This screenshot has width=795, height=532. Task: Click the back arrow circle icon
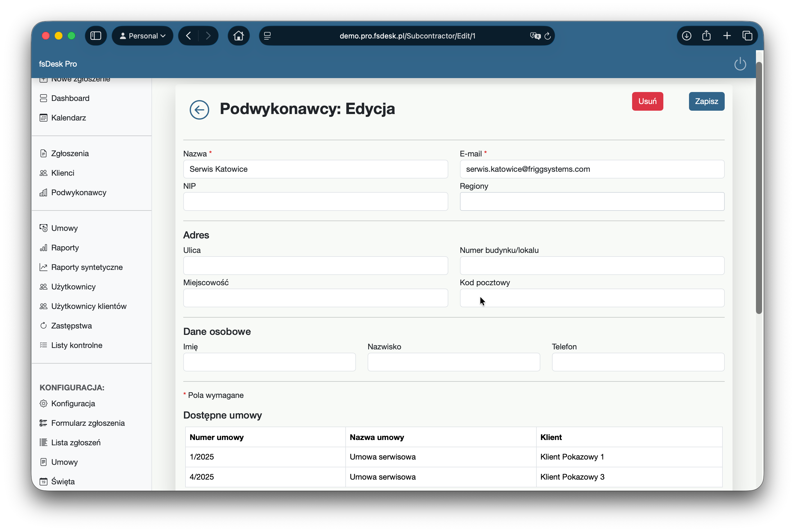(x=199, y=110)
